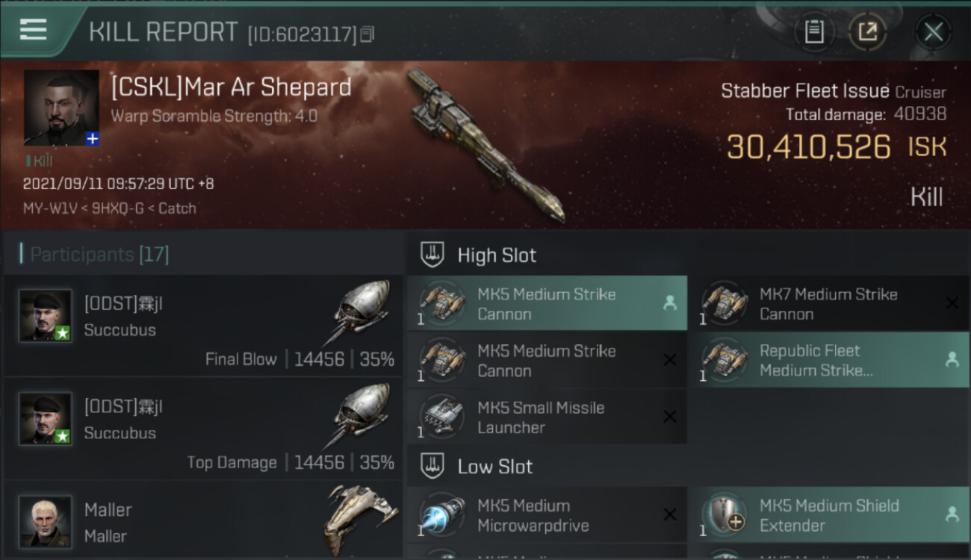The width and height of the screenshot is (971, 560).
Task: Collapse the Low Slot section header
Action: [x=547, y=467]
